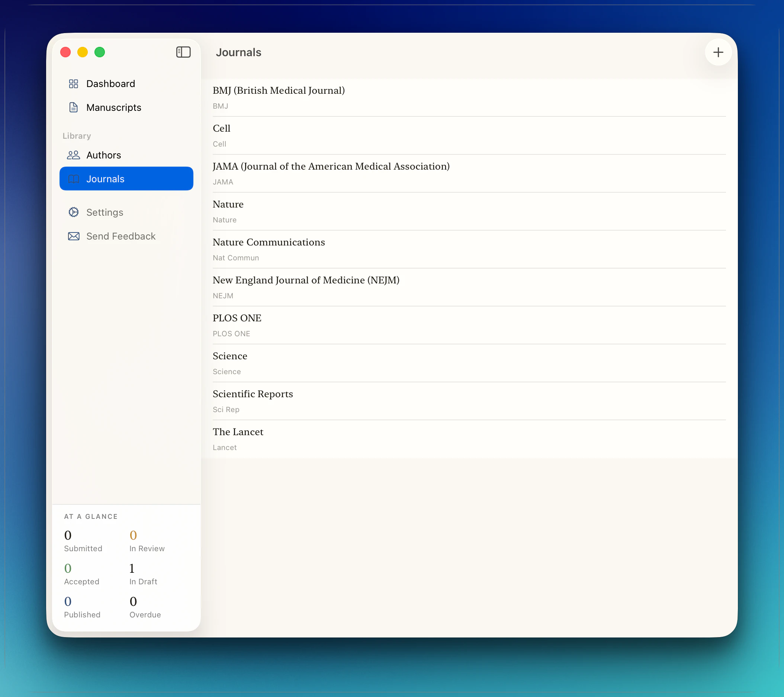Select the Nature journal title

click(x=228, y=204)
